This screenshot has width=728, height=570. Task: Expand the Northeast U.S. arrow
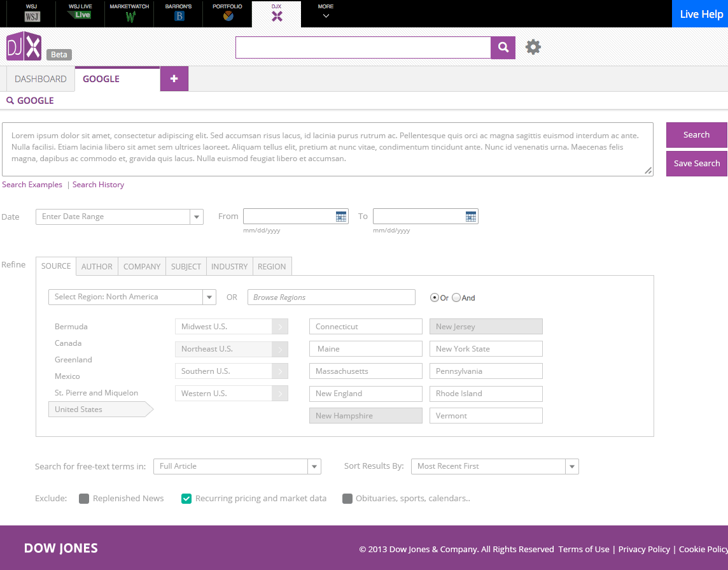(280, 349)
